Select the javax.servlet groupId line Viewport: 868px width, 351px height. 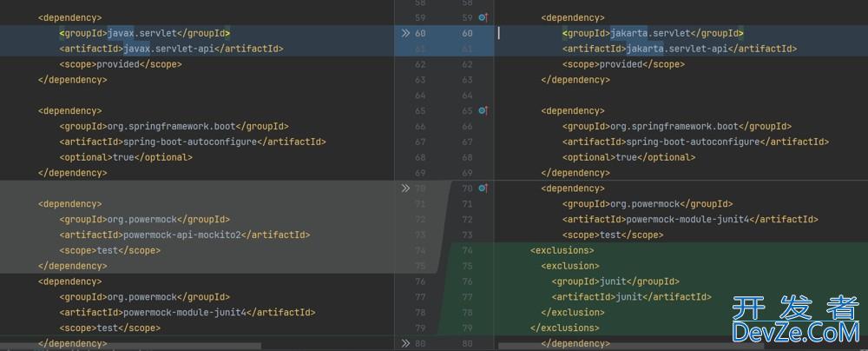click(x=144, y=33)
